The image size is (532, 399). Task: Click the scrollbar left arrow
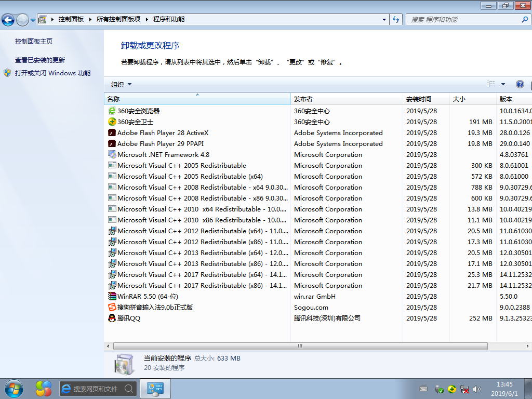108,346
